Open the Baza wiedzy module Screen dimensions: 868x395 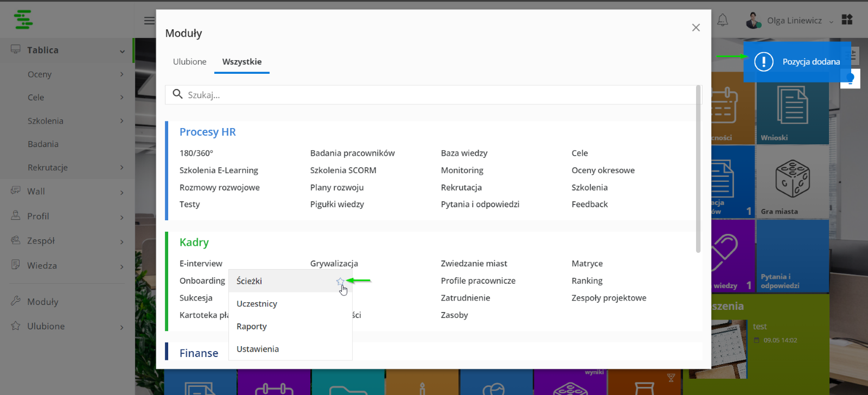(x=464, y=153)
